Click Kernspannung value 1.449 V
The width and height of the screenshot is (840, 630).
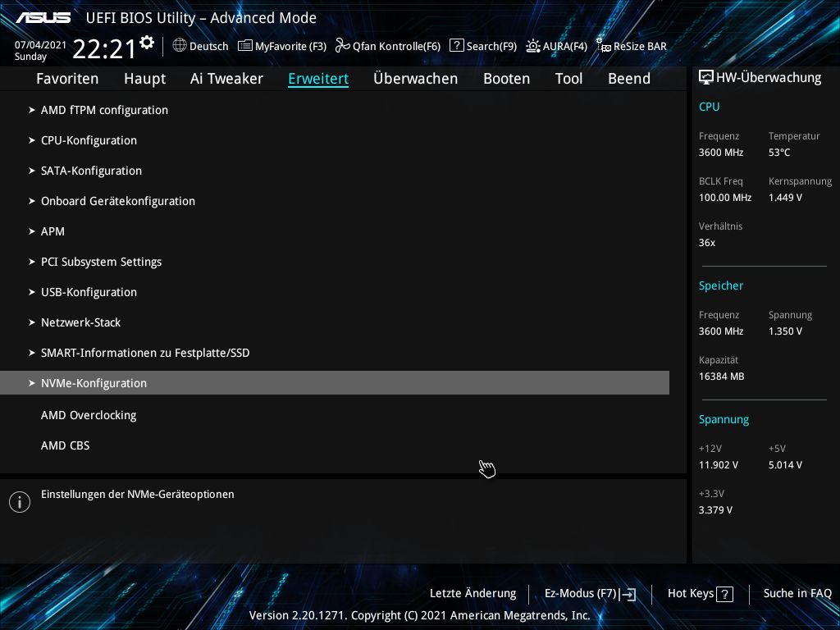click(x=785, y=198)
